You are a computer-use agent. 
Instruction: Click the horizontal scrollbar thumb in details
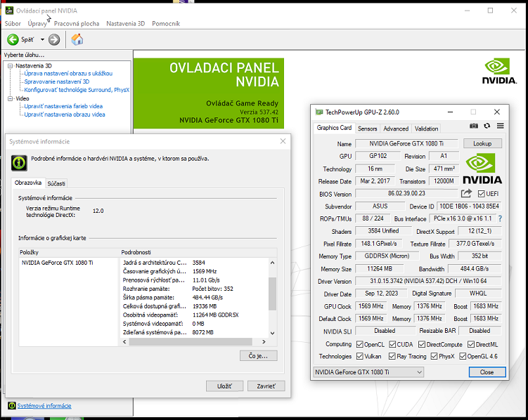(x=191, y=341)
